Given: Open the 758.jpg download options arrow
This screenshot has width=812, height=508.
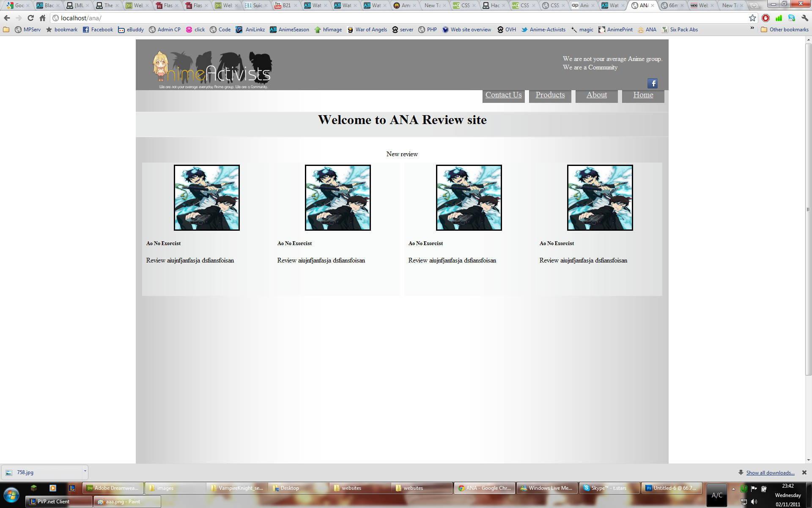Looking at the screenshot, I should [85, 471].
